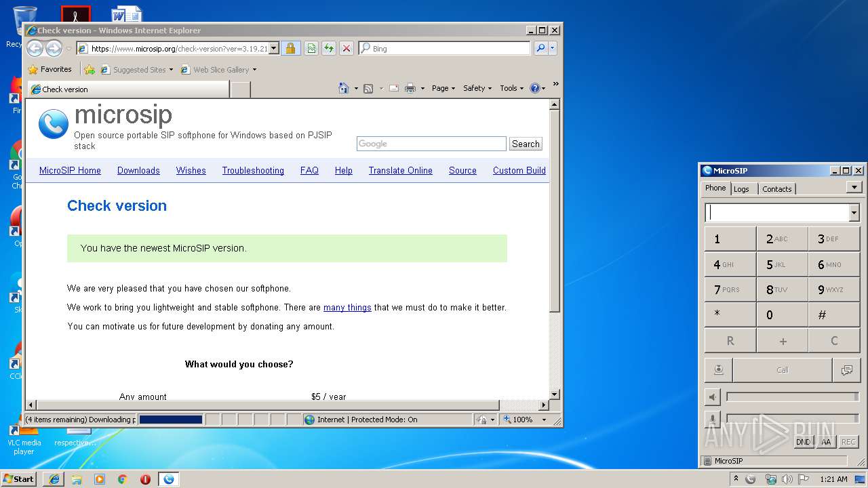Image resolution: width=868 pixels, height=488 pixels.
Task: Open Troubleshooting link
Action: [253, 171]
